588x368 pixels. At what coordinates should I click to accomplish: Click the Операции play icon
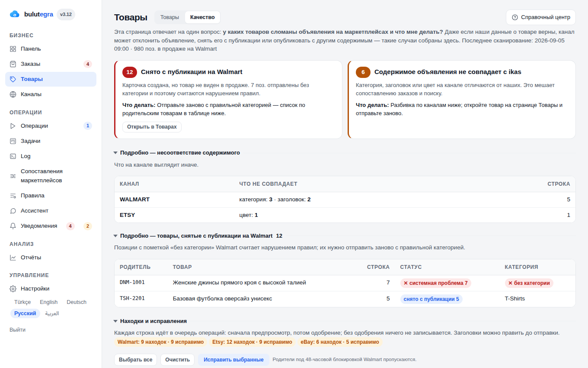[13, 126]
